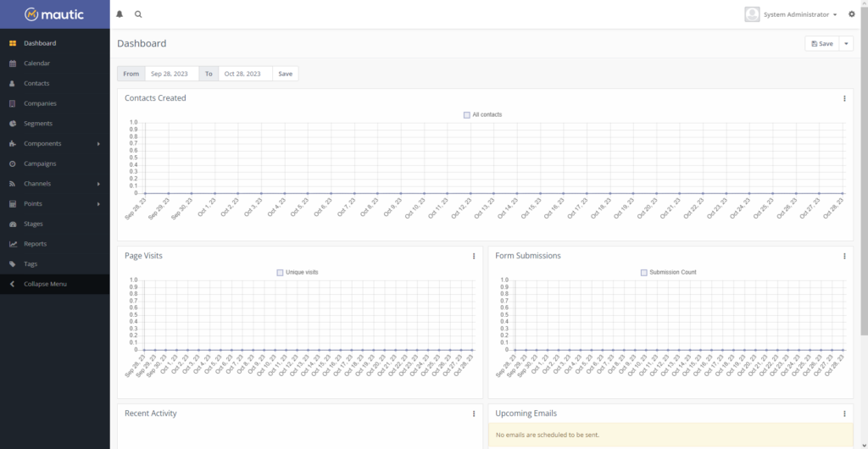Screen dimensions: 868x449
Task: Click the Dashboard grid icon in sidebar
Action: 13,43
